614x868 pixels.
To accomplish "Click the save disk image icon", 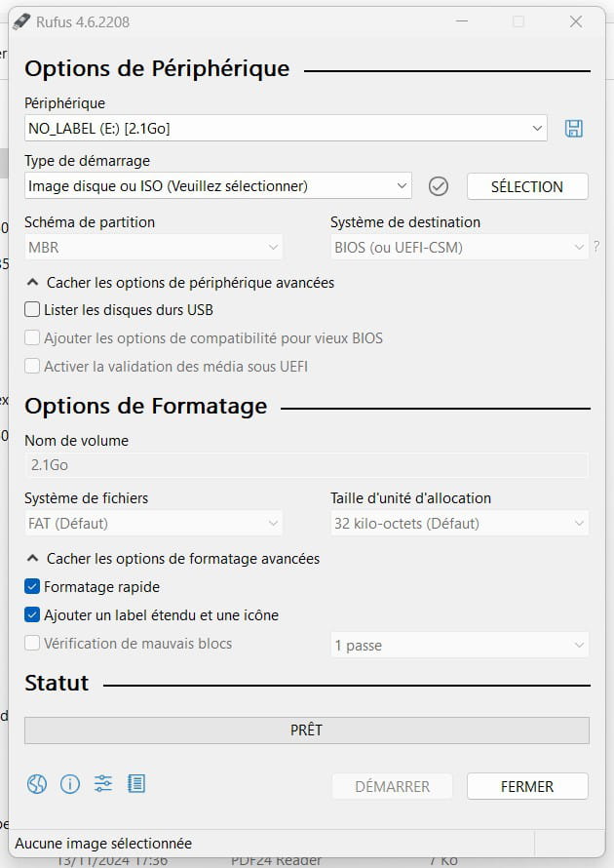I will coord(574,129).
